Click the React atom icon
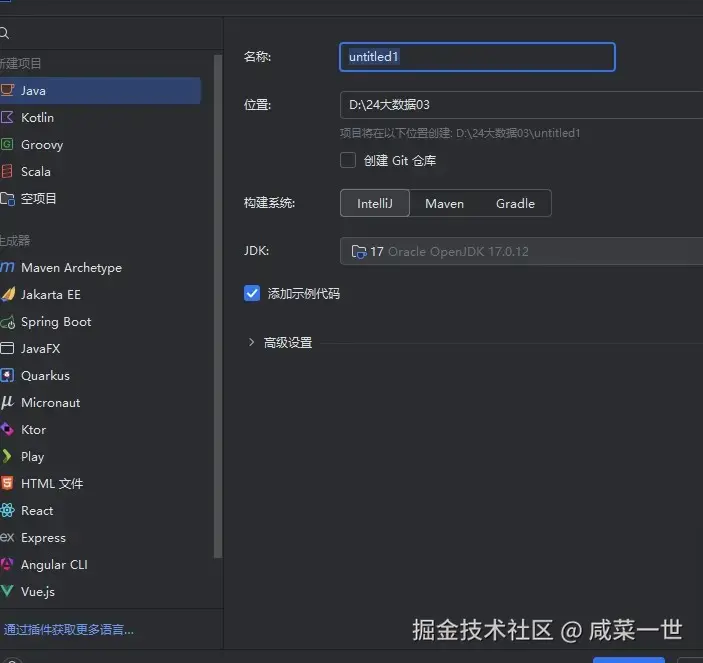Viewport: 703px width, 663px height. point(7,510)
